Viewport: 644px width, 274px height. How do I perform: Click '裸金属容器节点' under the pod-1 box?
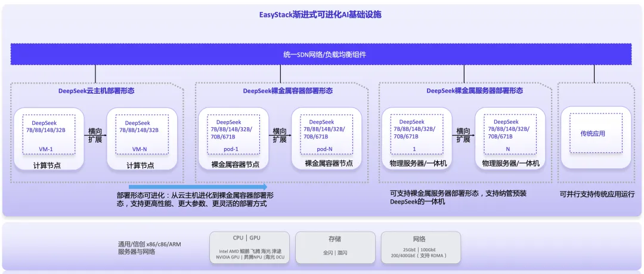click(x=236, y=165)
